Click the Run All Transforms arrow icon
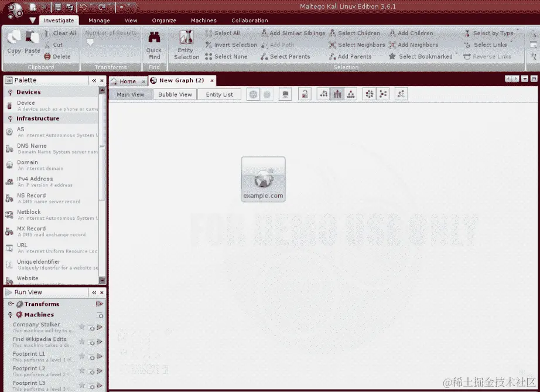This screenshot has width=540, height=392. coord(100,304)
